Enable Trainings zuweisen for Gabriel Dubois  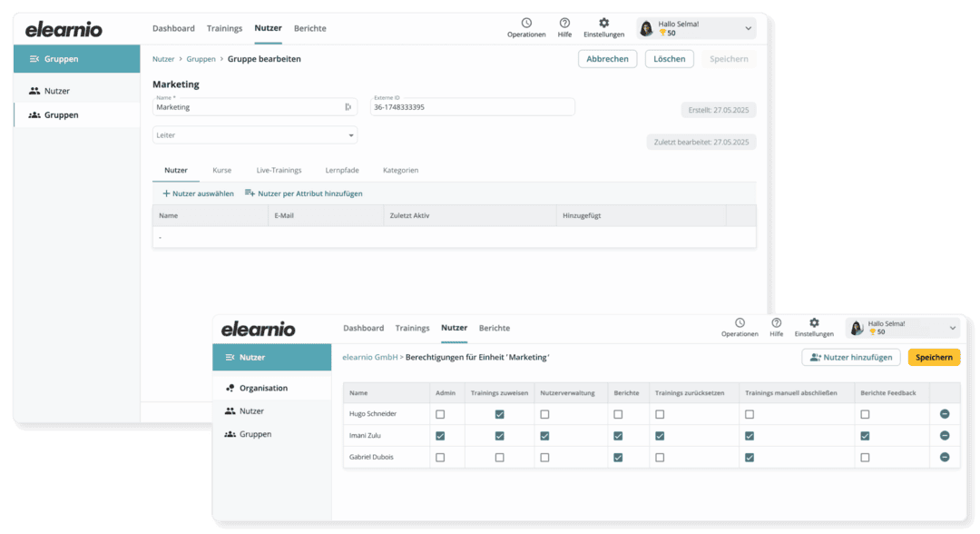coord(499,458)
